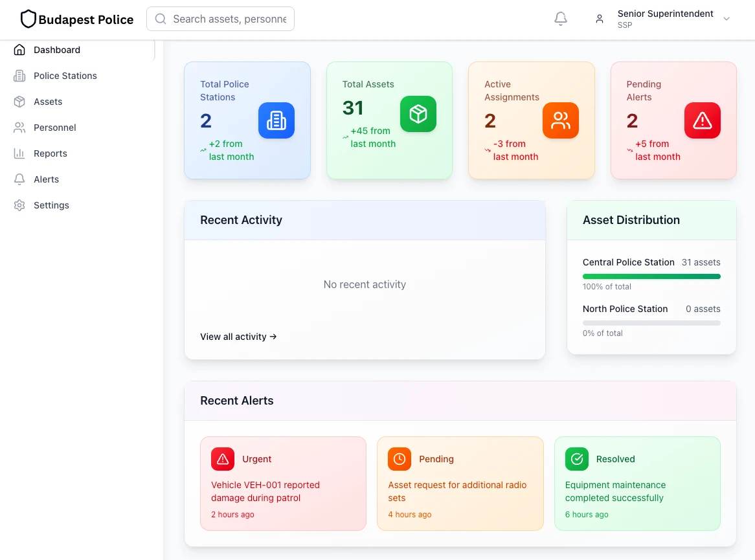This screenshot has height=560, width=755.
Task: Click the trend arrow beside +45 from last month
Action: 345,137
